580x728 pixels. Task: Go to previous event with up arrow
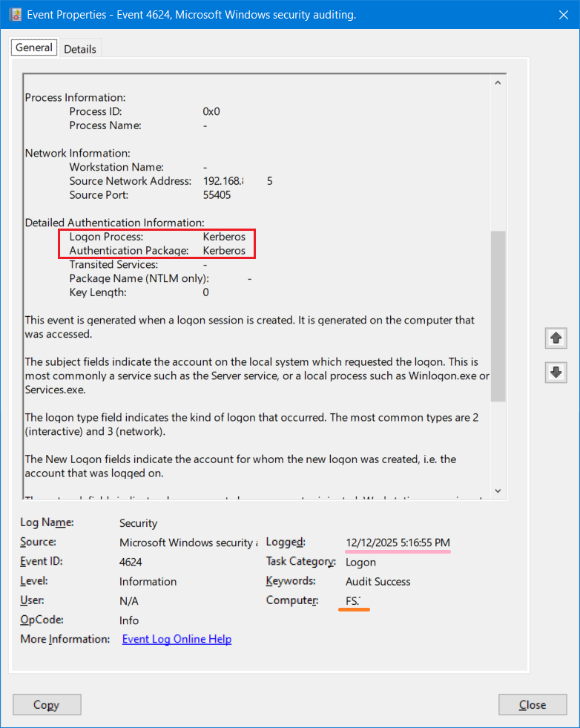click(556, 338)
